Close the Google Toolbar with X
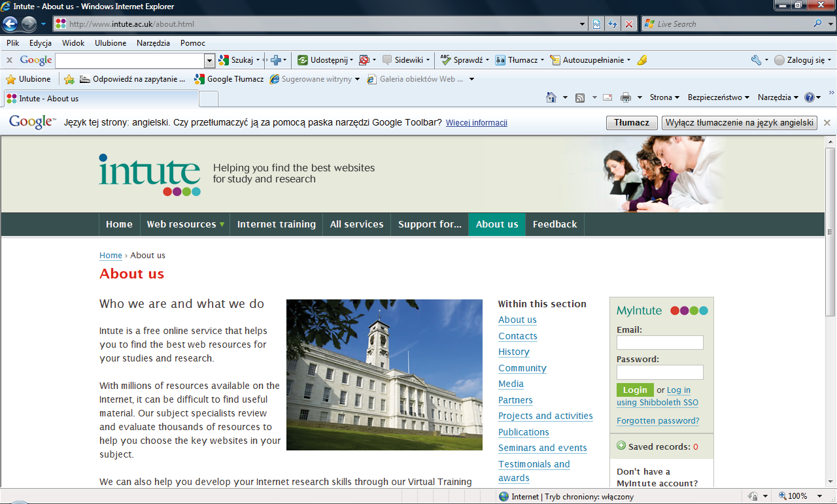Screen dimensions: 837x504 (9, 60)
